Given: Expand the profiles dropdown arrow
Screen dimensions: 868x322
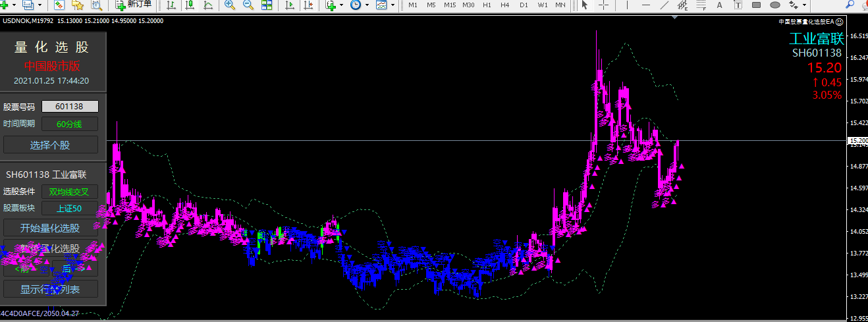Looking at the screenshot, I should click(x=40, y=5).
